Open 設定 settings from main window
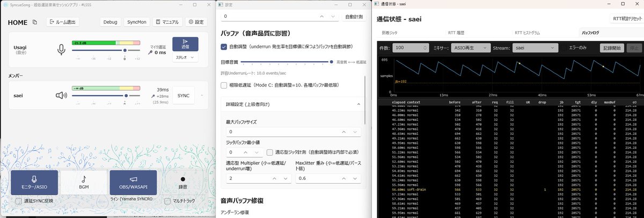The height and width of the screenshot is (218, 644). click(196, 22)
